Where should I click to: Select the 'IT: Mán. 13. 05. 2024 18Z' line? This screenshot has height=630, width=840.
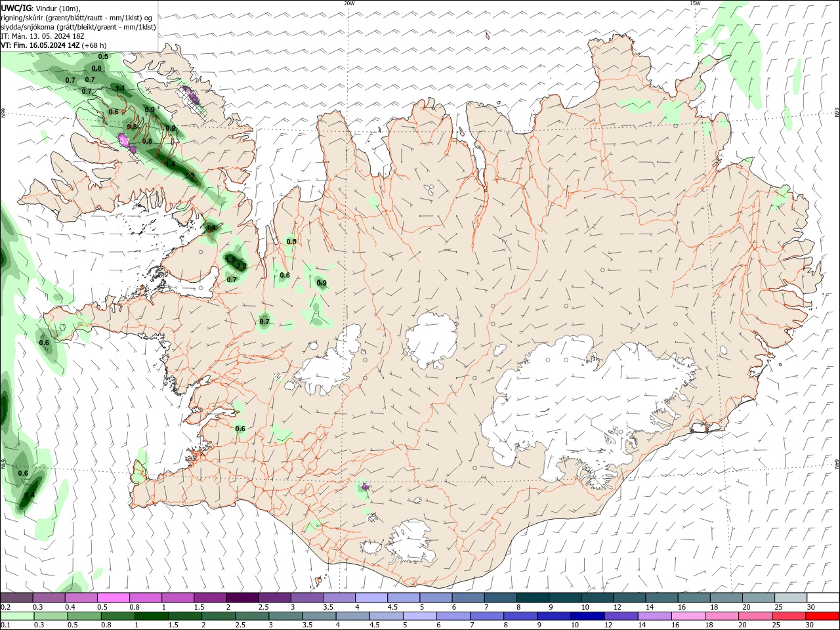pyautogui.click(x=43, y=36)
